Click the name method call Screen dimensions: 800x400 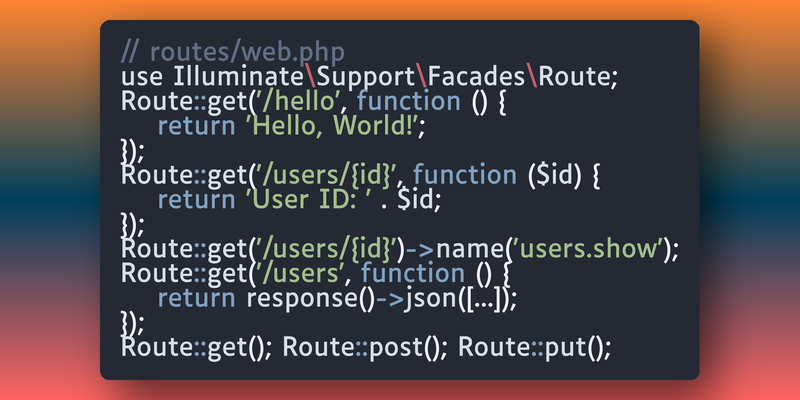tap(469, 248)
